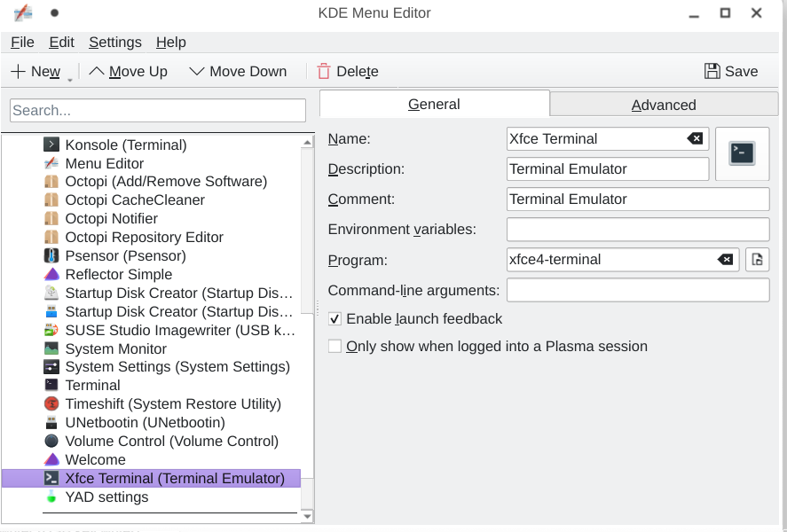The height and width of the screenshot is (532, 787).
Task: Clear the Program field with its clear icon
Action: click(x=726, y=259)
